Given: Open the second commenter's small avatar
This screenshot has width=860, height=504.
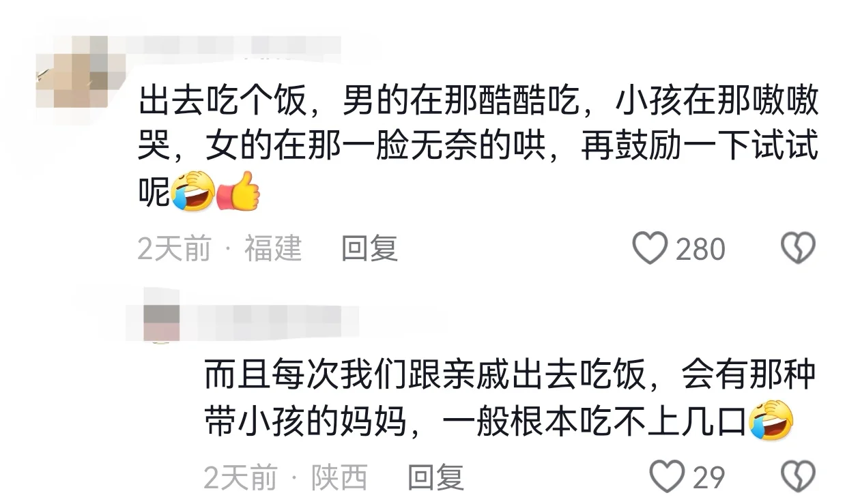Looking at the screenshot, I should tap(162, 315).
